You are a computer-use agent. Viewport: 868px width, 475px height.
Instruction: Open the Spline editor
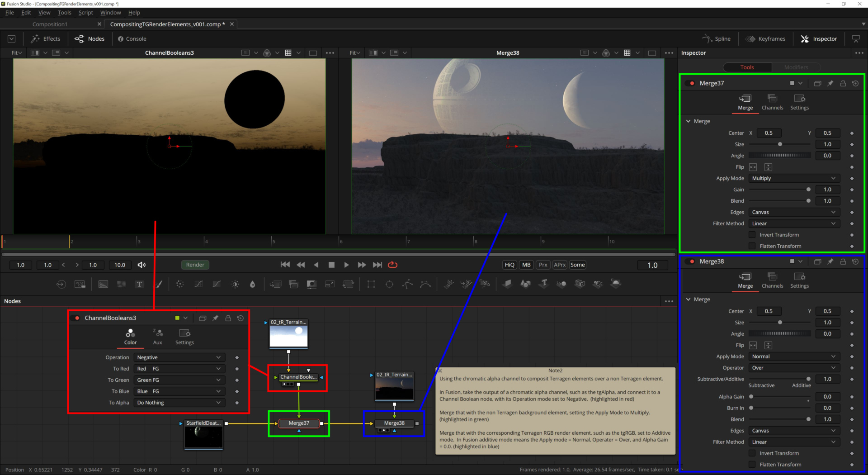717,39
